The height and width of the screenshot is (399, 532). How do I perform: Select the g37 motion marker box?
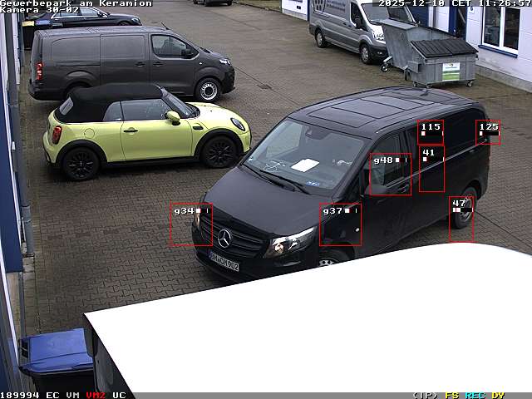pos(340,224)
